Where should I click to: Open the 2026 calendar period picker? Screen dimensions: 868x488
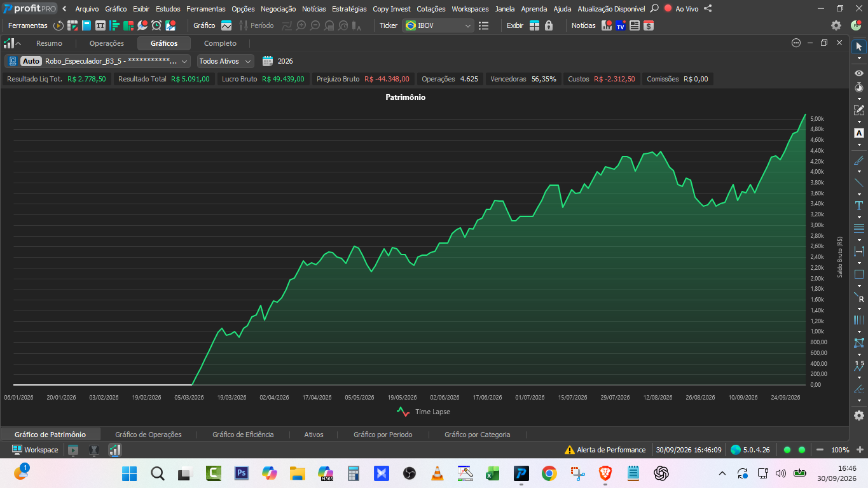tap(278, 61)
